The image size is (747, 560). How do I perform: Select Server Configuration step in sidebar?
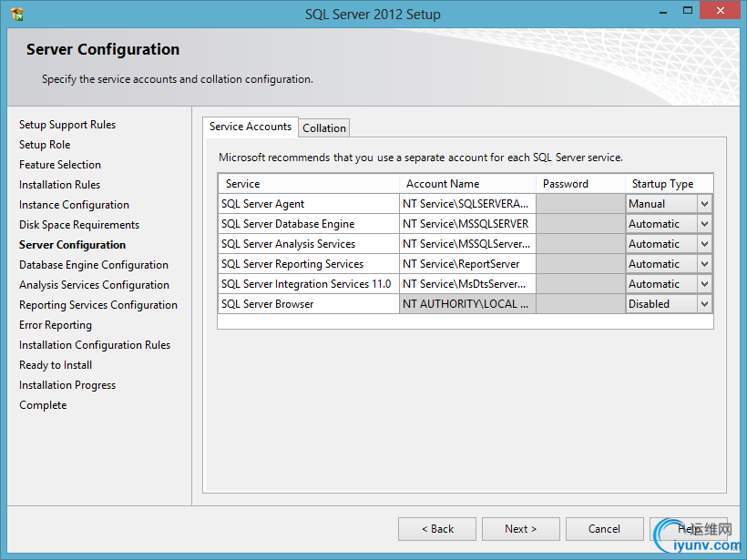(72, 245)
